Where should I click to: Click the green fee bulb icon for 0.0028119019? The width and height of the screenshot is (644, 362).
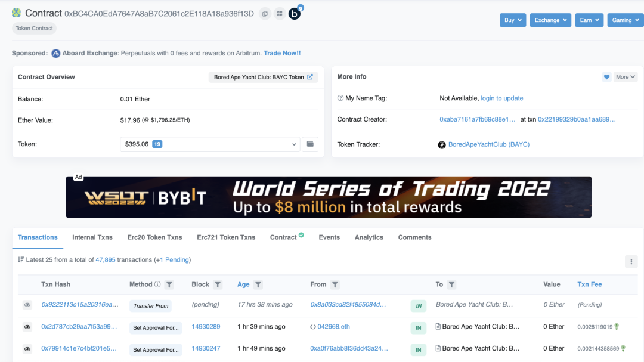coord(617,327)
